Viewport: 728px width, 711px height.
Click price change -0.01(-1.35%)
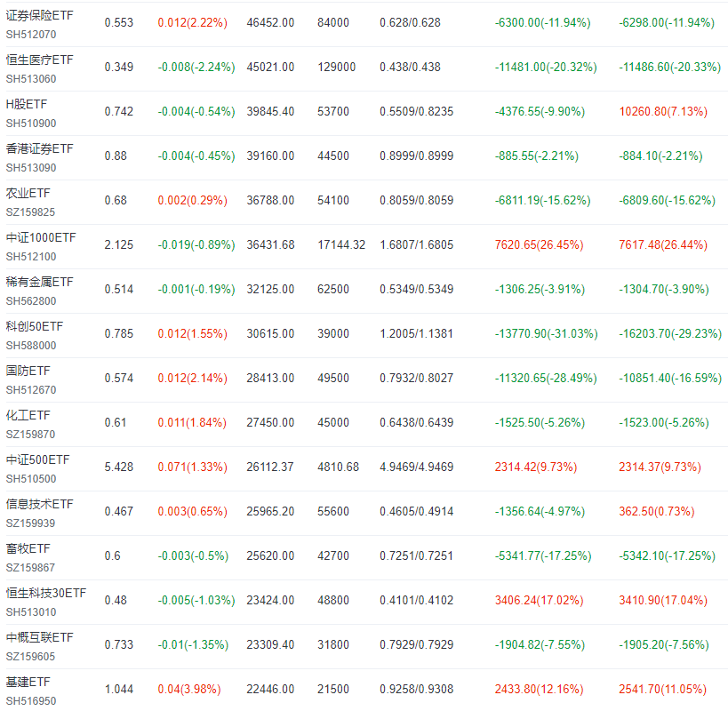193,645
